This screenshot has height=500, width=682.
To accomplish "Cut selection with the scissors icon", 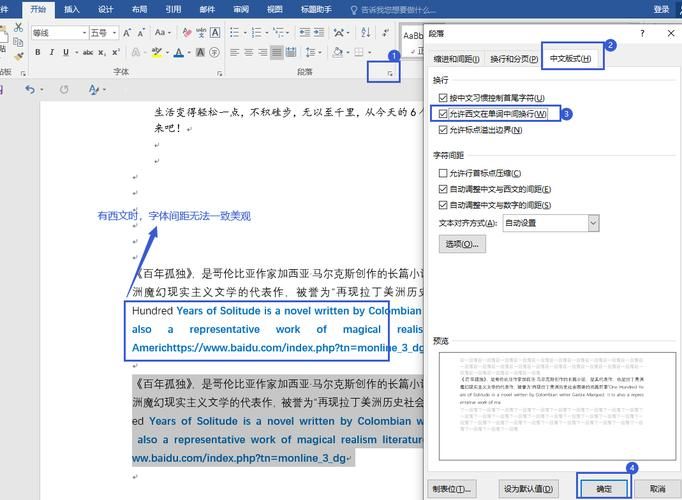I will (18, 28).
